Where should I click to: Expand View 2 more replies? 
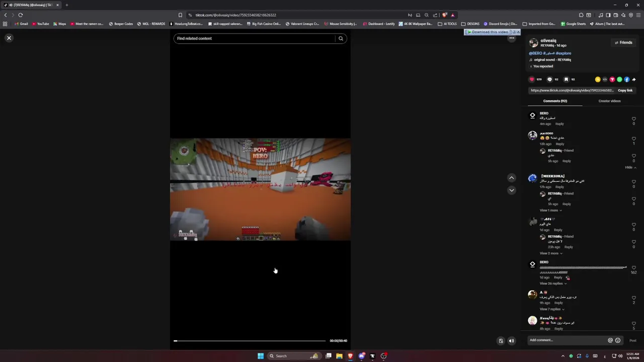pos(550,253)
